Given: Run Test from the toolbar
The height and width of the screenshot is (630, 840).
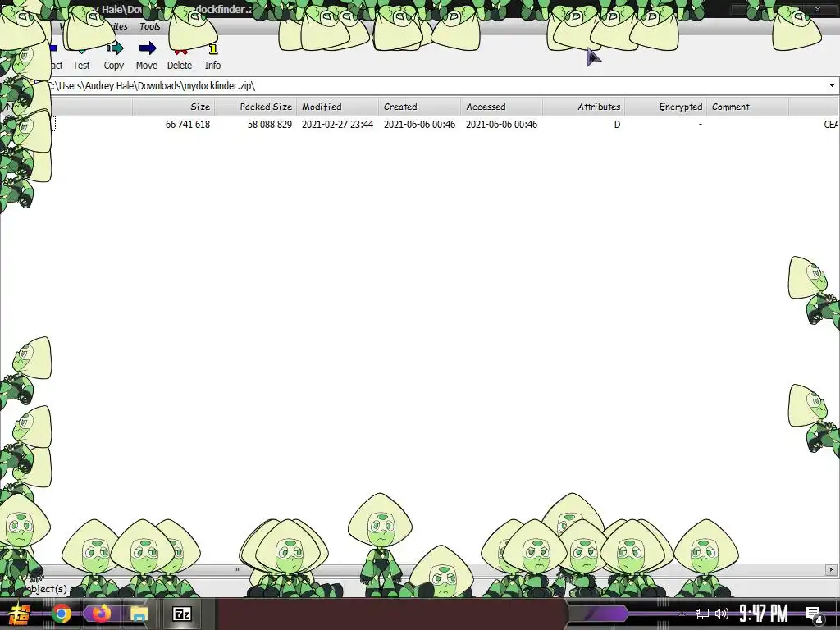Looking at the screenshot, I should (81, 56).
